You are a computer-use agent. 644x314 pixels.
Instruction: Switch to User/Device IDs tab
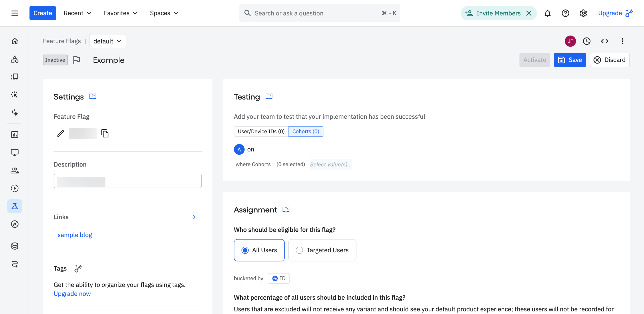[261, 131]
